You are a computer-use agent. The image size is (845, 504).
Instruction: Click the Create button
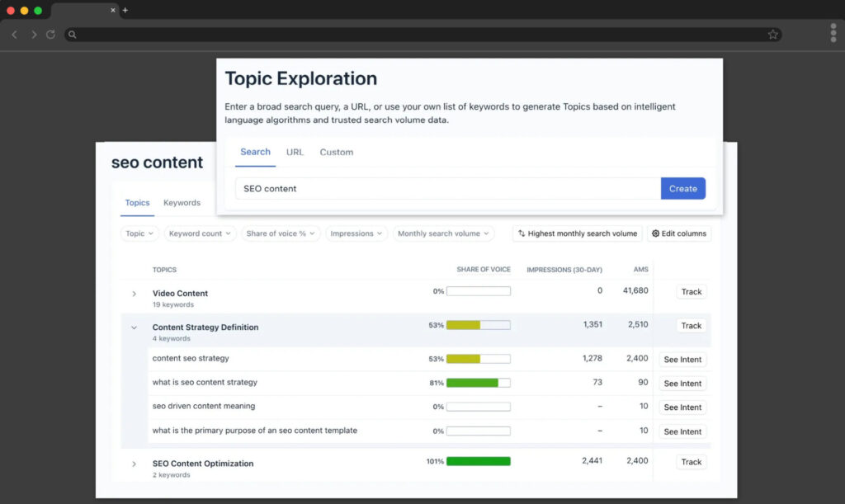click(x=682, y=188)
